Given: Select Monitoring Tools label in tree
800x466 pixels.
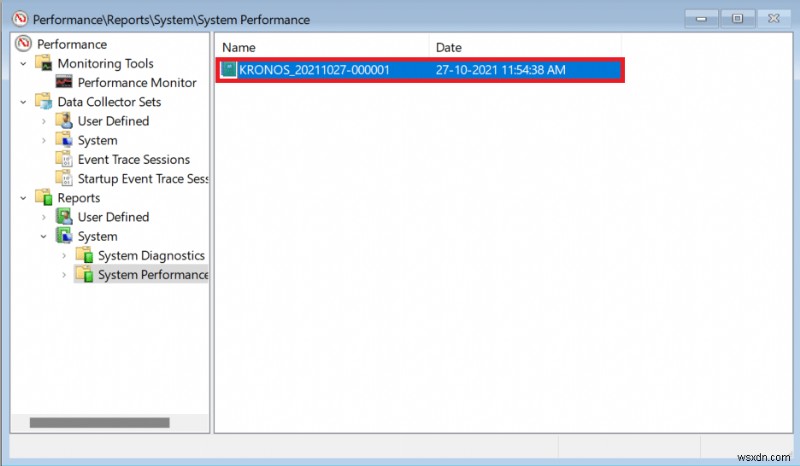Looking at the screenshot, I should tap(105, 63).
